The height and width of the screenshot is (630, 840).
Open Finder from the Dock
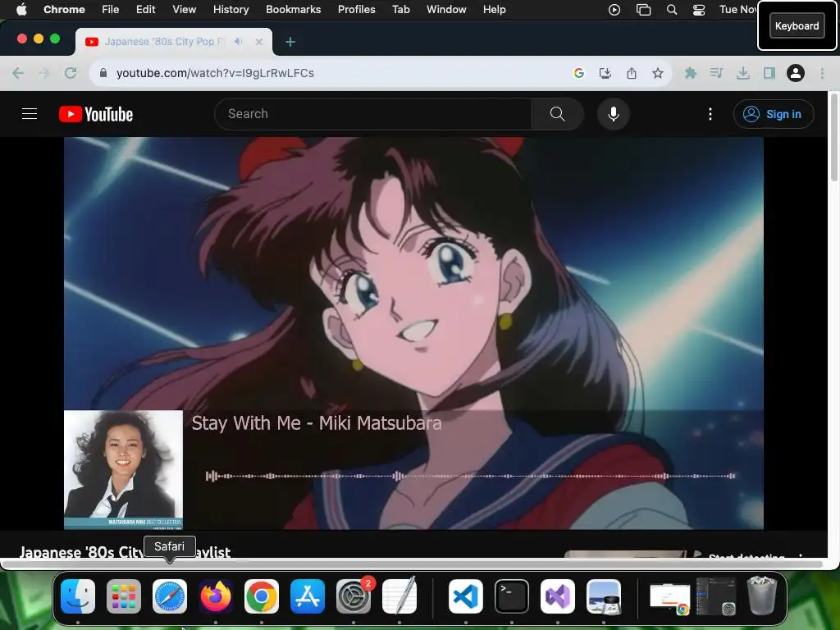coord(78,596)
